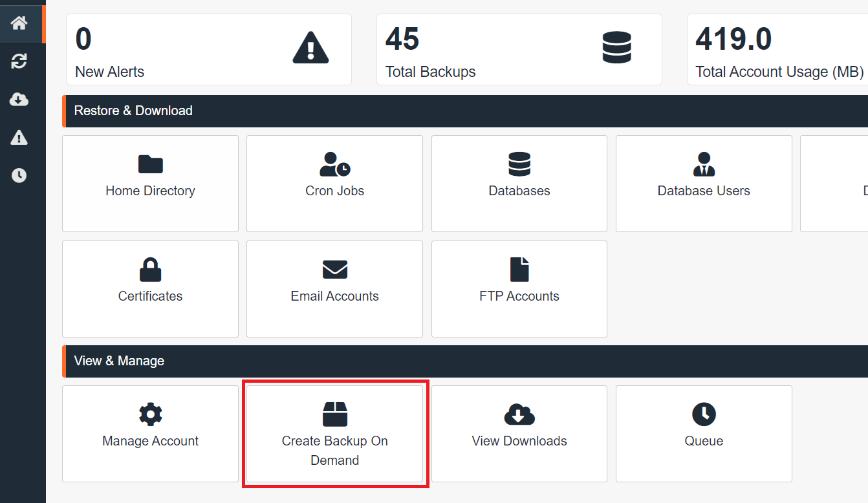Click the Total Backups summary card

pyautogui.click(x=519, y=49)
